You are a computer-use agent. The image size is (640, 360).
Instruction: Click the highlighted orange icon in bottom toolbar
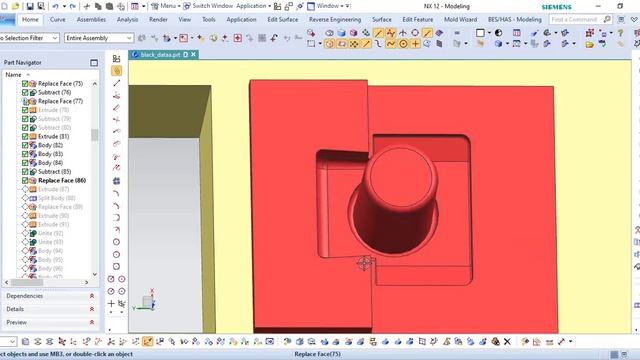point(147,341)
